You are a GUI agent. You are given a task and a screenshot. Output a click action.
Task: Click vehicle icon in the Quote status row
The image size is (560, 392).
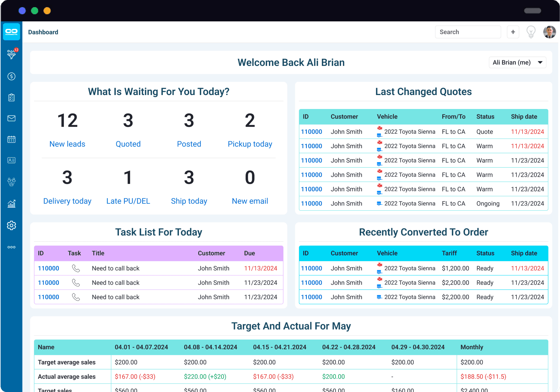coord(380,132)
